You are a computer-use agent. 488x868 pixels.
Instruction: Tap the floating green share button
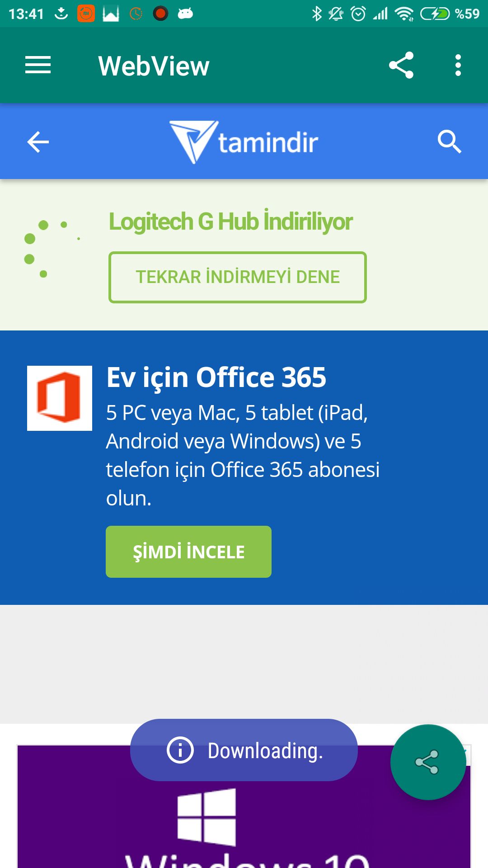(427, 762)
